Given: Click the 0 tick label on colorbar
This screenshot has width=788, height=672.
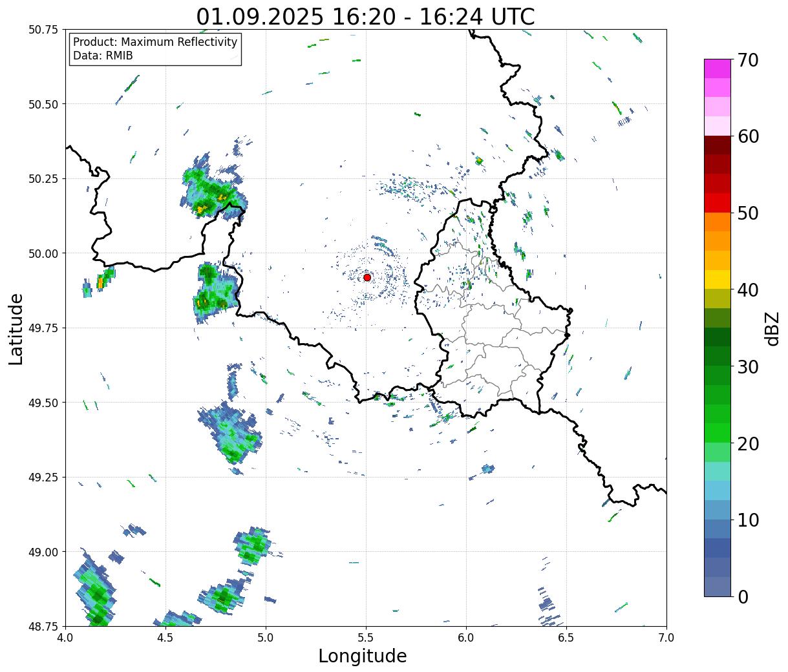Looking at the screenshot, I should 743,597.
